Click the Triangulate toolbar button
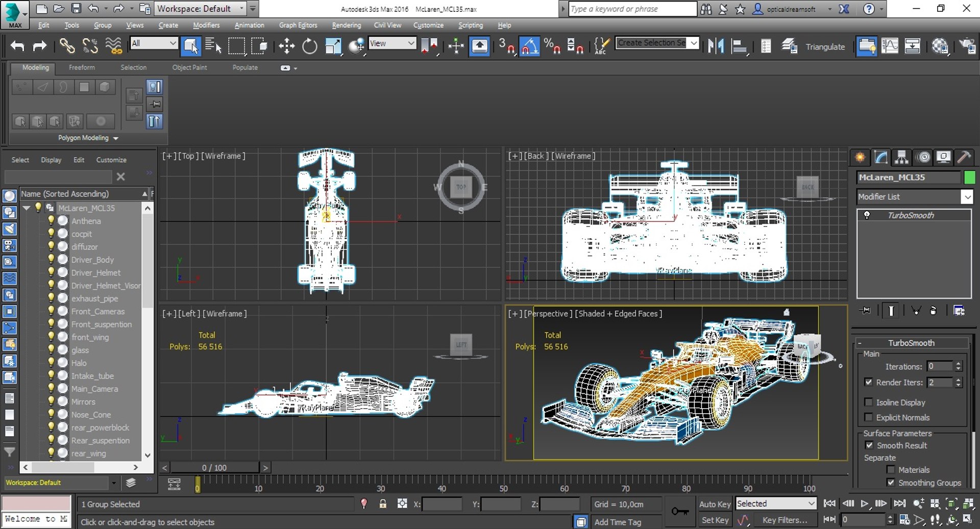The image size is (980, 529). pos(825,46)
